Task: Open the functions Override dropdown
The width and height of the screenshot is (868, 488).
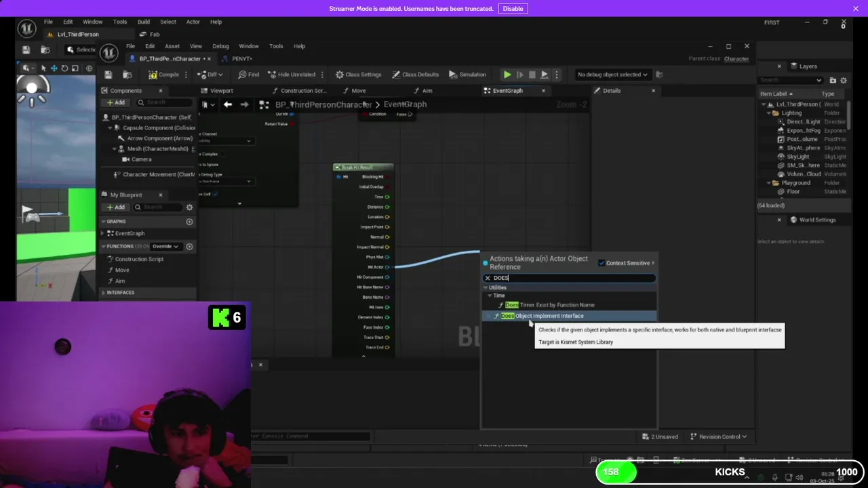Action: click(165, 246)
